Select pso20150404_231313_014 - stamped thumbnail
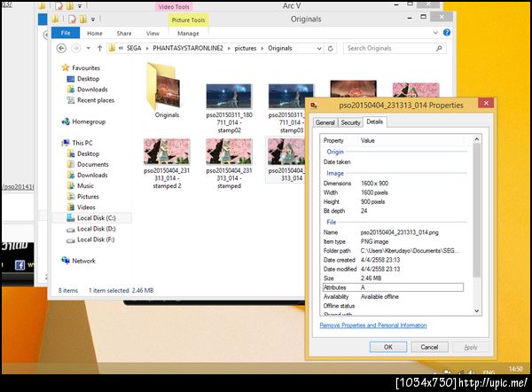 pyautogui.click(x=229, y=152)
